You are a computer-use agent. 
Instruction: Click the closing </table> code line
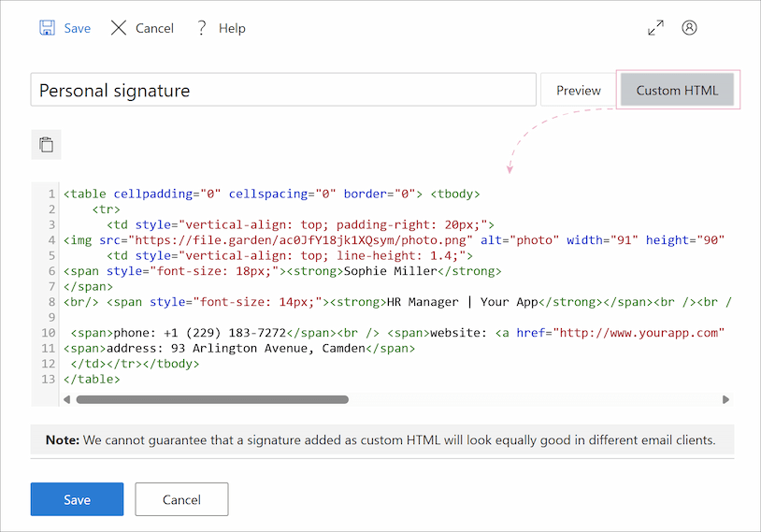[x=92, y=379]
